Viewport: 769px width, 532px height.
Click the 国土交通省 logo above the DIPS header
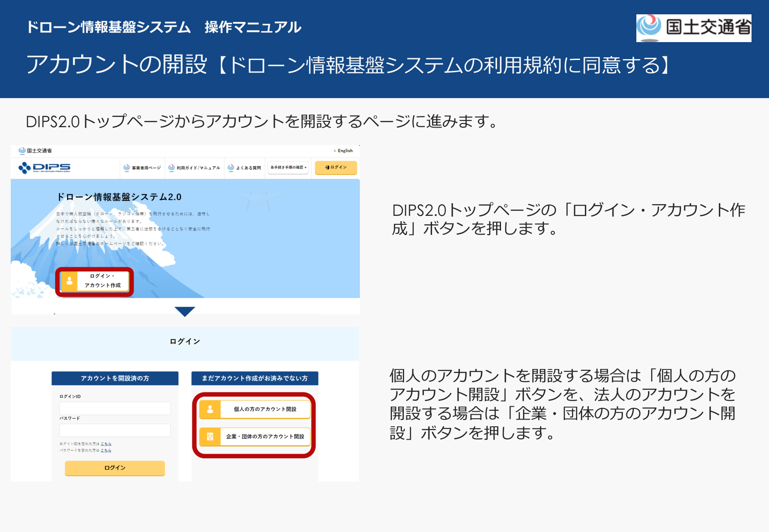35,150
